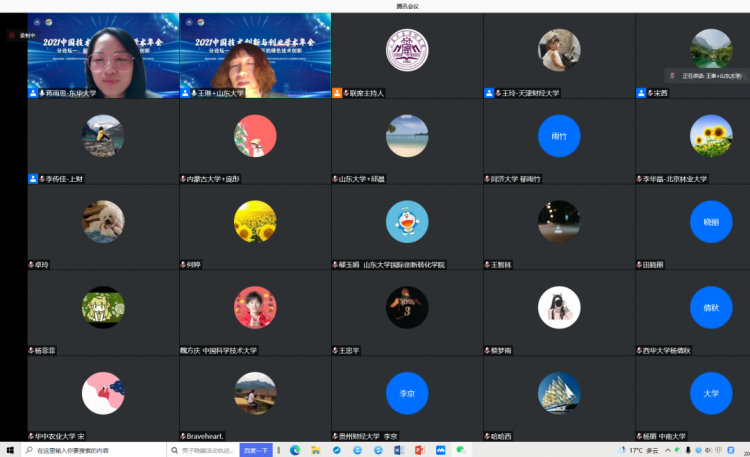Click the muted mic icon beside 内蒙古大学+庞彤
This screenshot has height=457, width=750.
183,179
